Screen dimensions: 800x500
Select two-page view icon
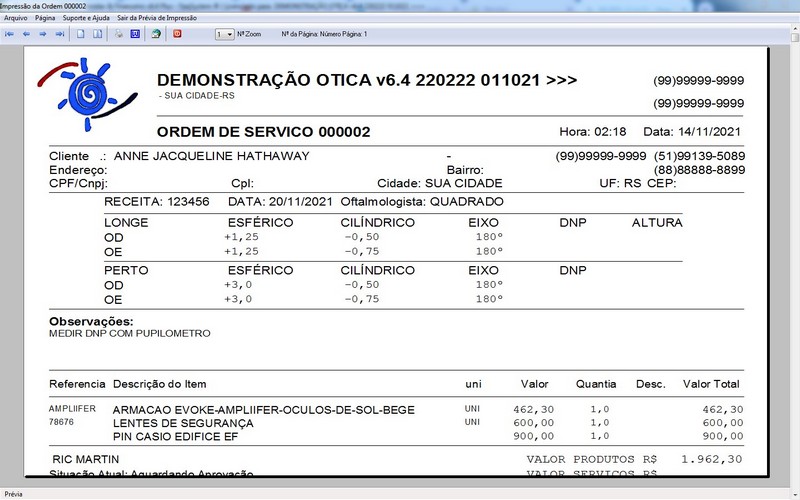(97, 34)
